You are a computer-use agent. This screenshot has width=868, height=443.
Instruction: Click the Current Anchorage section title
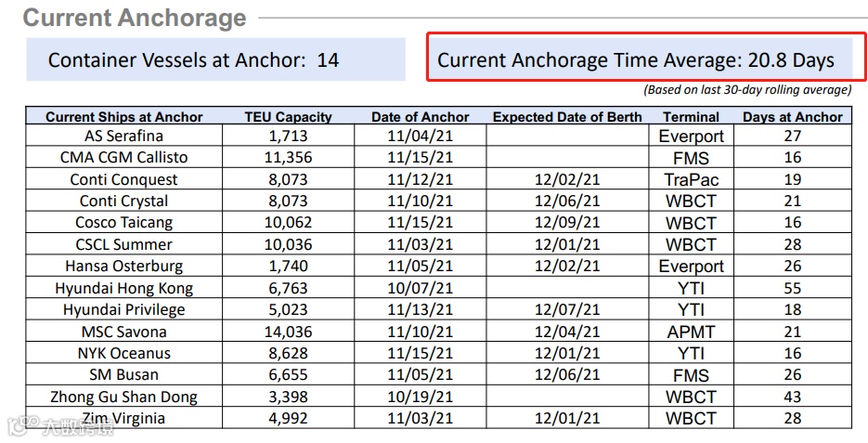[135, 18]
